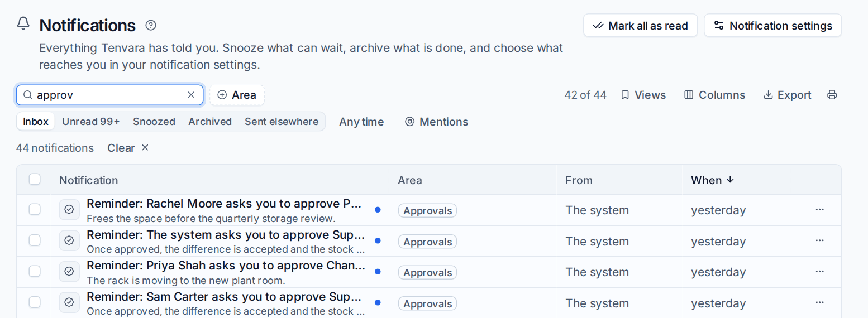Click the search magnifier icon
The image size is (868, 318).
tap(27, 95)
